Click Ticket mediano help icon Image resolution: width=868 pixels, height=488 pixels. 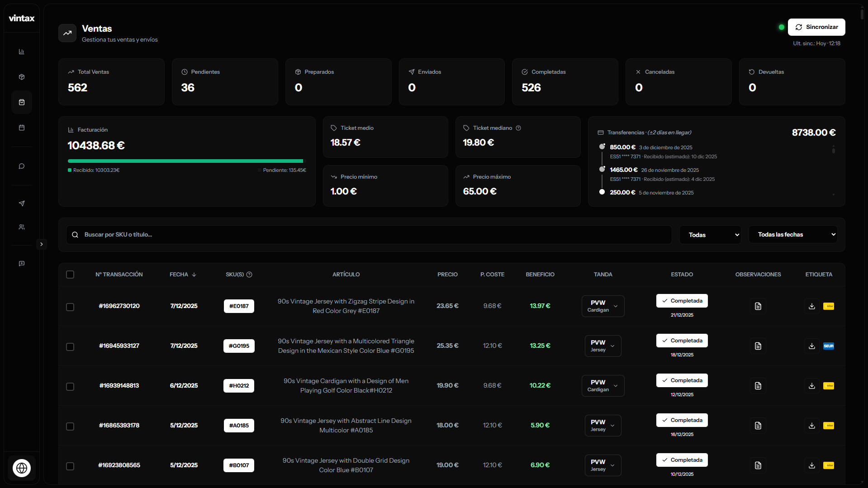518,128
